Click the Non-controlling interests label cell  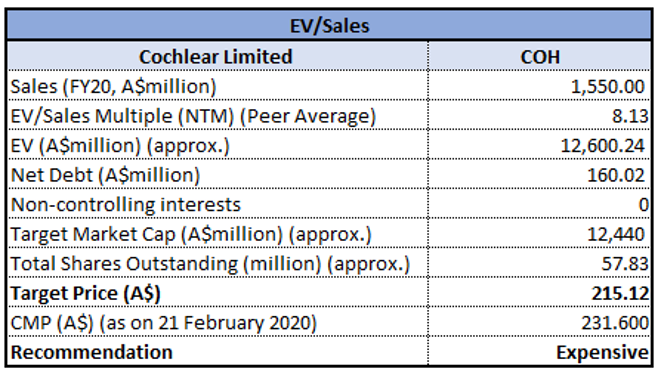click(x=218, y=204)
